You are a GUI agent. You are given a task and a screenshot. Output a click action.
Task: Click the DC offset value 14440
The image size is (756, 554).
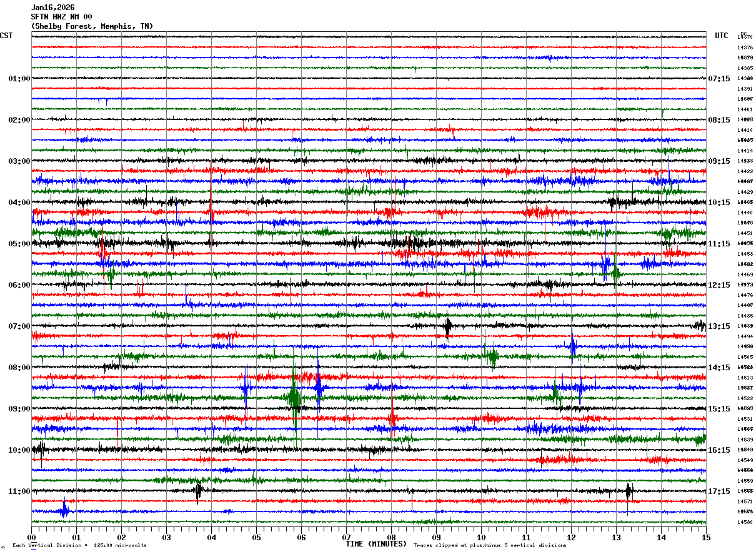(745, 213)
